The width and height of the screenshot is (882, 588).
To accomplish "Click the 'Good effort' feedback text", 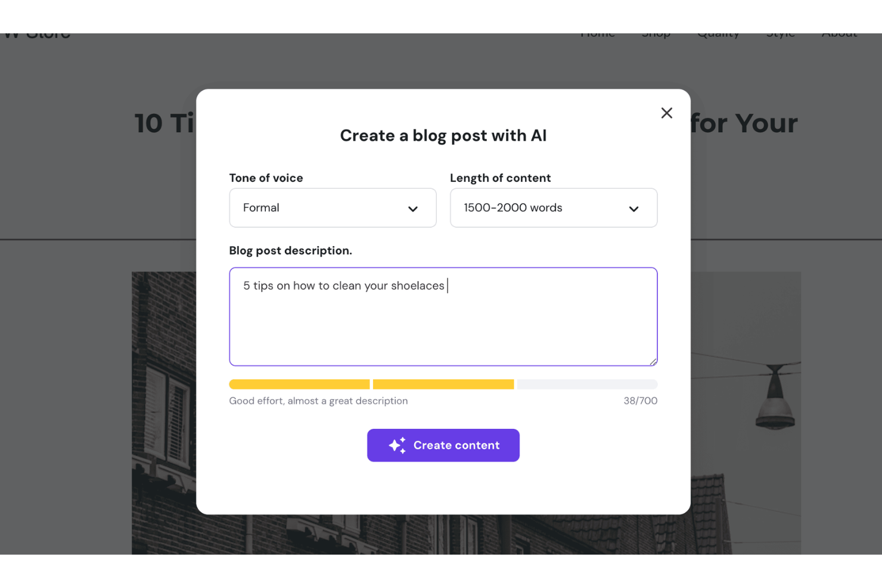I will coord(318,400).
